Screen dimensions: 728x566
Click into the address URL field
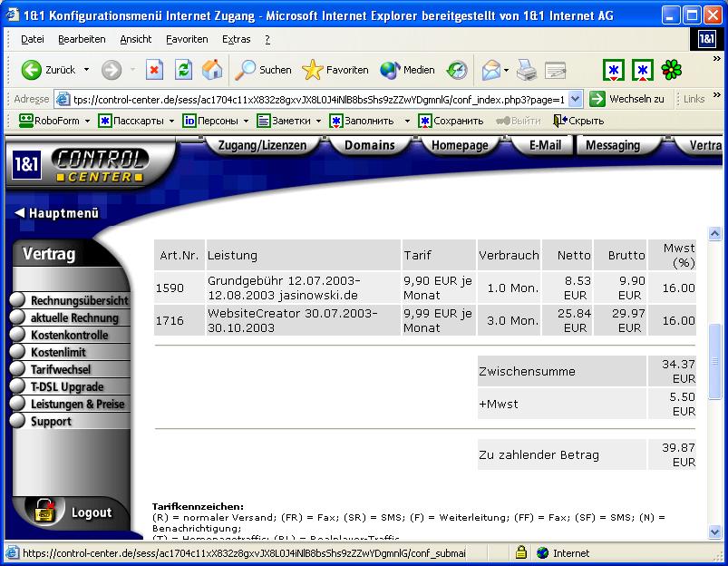point(319,100)
